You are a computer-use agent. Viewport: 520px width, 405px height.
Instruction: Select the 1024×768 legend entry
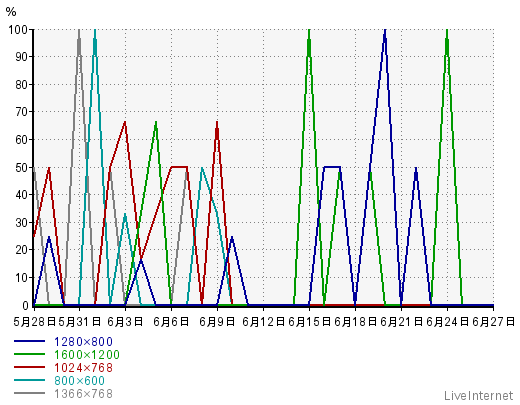tap(83, 368)
